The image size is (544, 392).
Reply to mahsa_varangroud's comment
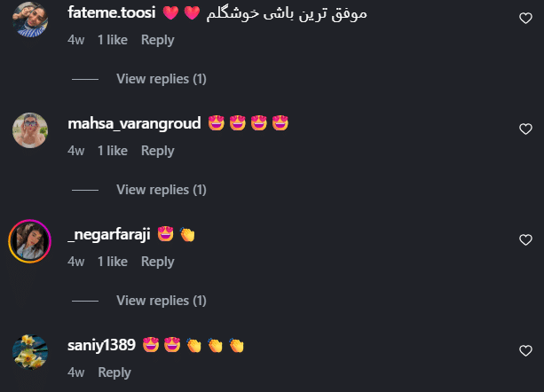(157, 151)
